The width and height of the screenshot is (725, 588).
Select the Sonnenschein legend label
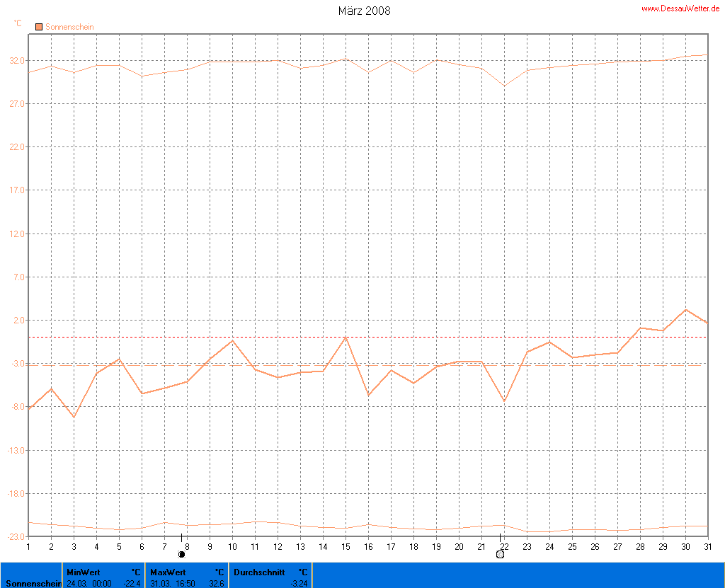69,27
